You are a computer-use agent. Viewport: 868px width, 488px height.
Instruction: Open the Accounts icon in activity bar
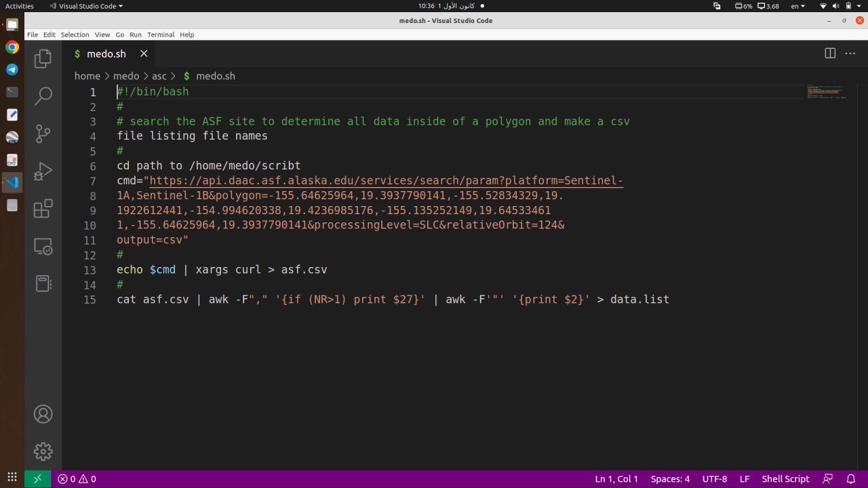click(43, 413)
